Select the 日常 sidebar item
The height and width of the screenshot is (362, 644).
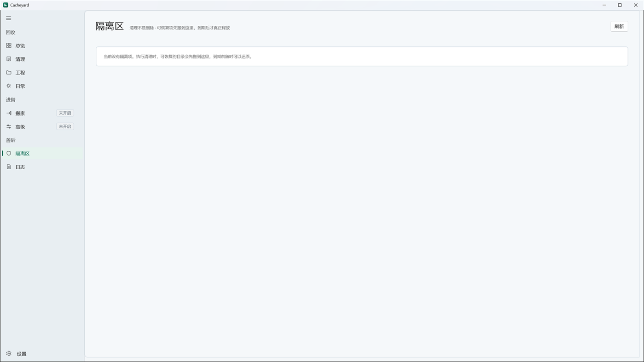click(x=42, y=86)
